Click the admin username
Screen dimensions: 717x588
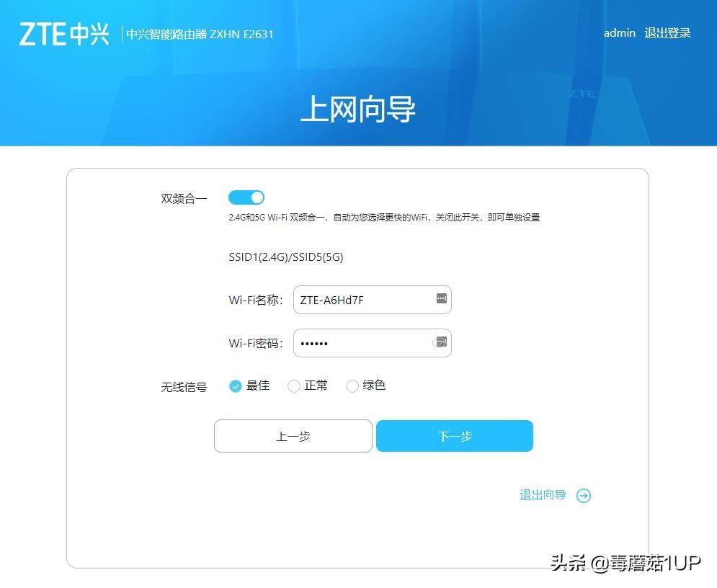tap(619, 33)
